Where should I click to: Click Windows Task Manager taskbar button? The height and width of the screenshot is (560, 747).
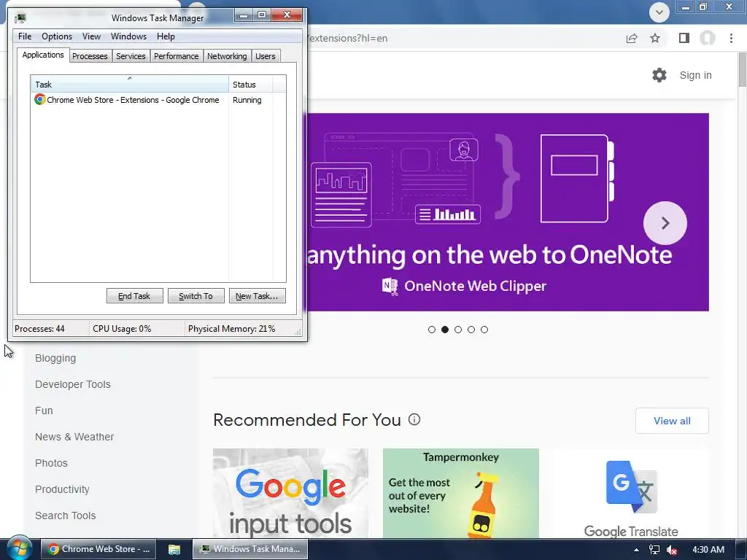point(250,549)
